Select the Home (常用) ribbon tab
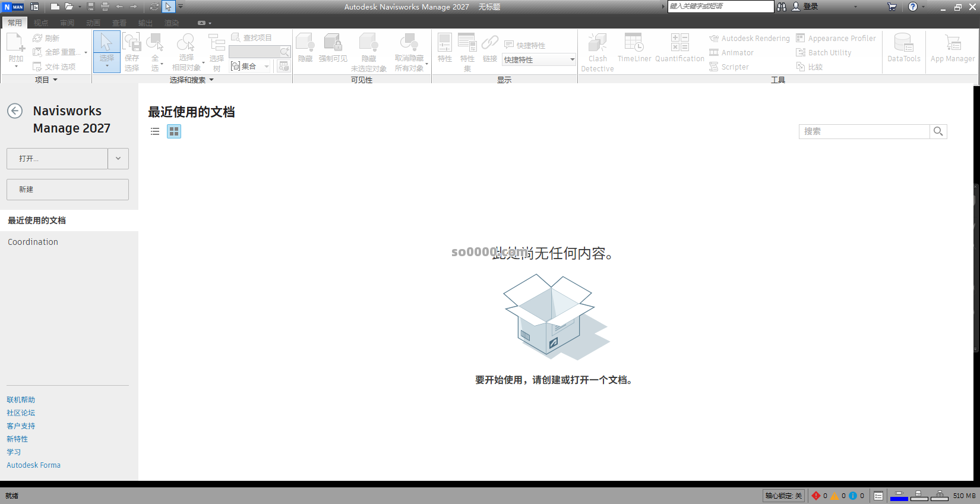Screen dimensions: 980x504 [x=15, y=23]
